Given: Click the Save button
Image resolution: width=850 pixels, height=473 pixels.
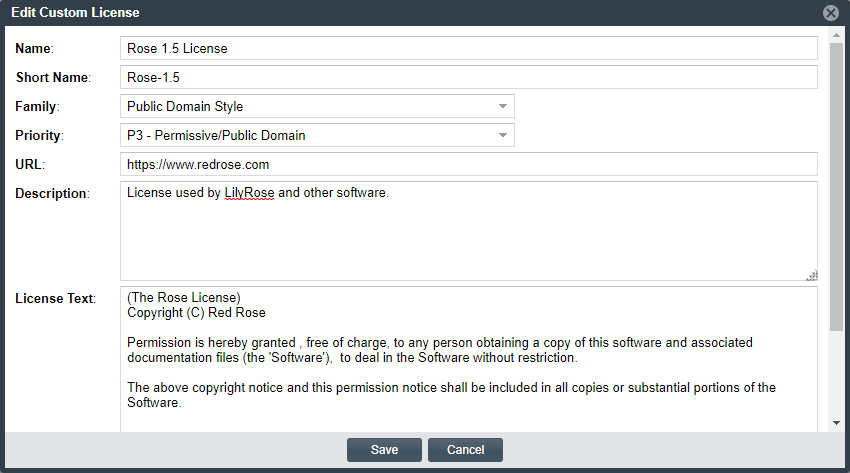Looking at the screenshot, I should coord(384,450).
